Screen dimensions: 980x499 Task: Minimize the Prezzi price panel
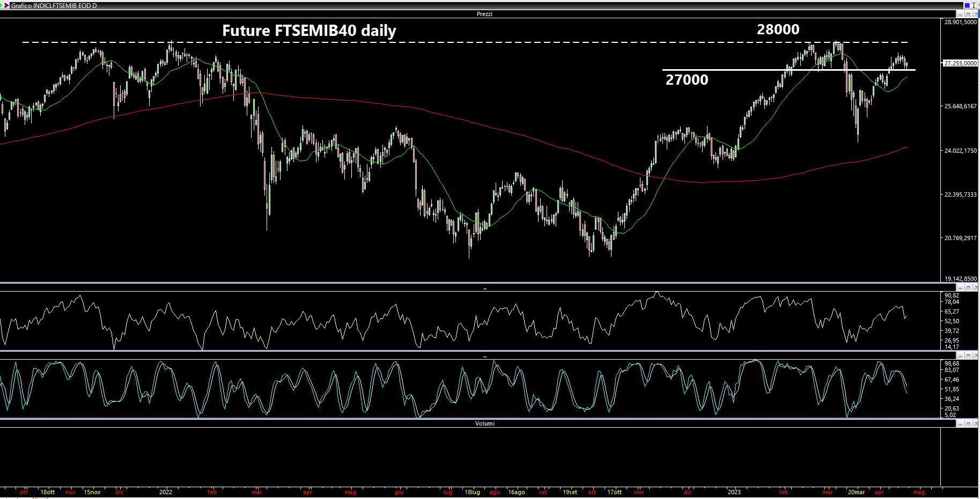(x=961, y=14)
